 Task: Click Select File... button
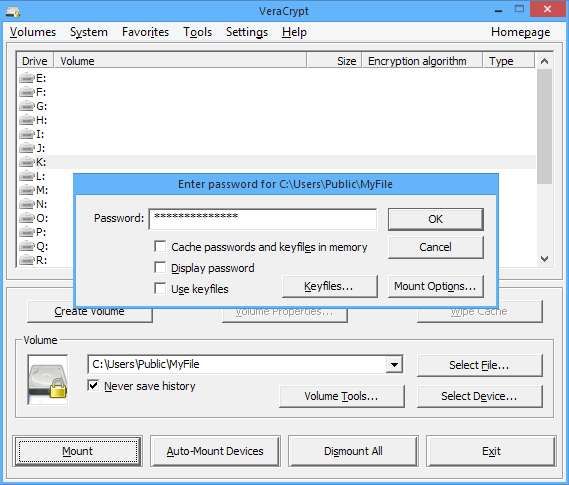(x=479, y=365)
